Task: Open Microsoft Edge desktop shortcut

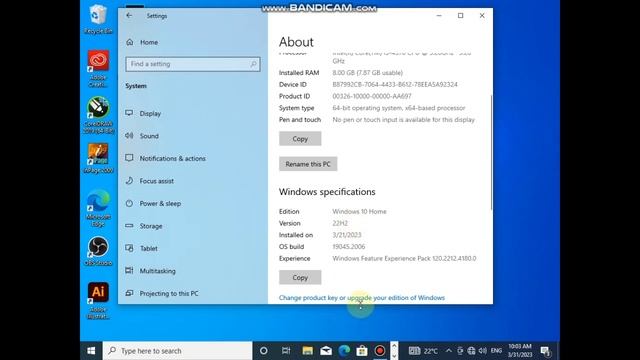Action: [x=98, y=208]
